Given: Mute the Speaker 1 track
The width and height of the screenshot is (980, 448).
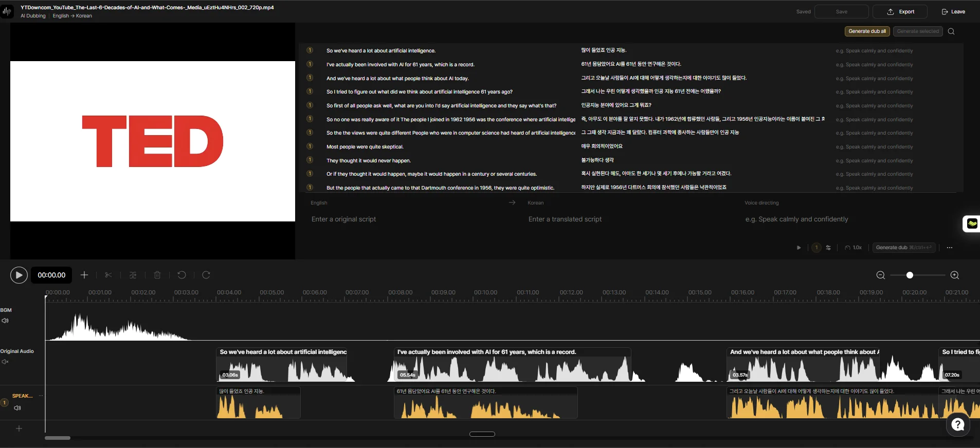Looking at the screenshot, I should tap(17, 408).
